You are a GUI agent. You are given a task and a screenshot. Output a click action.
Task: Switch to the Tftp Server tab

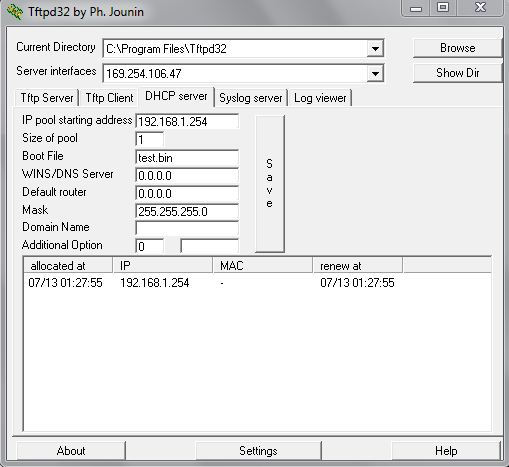click(47, 98)
